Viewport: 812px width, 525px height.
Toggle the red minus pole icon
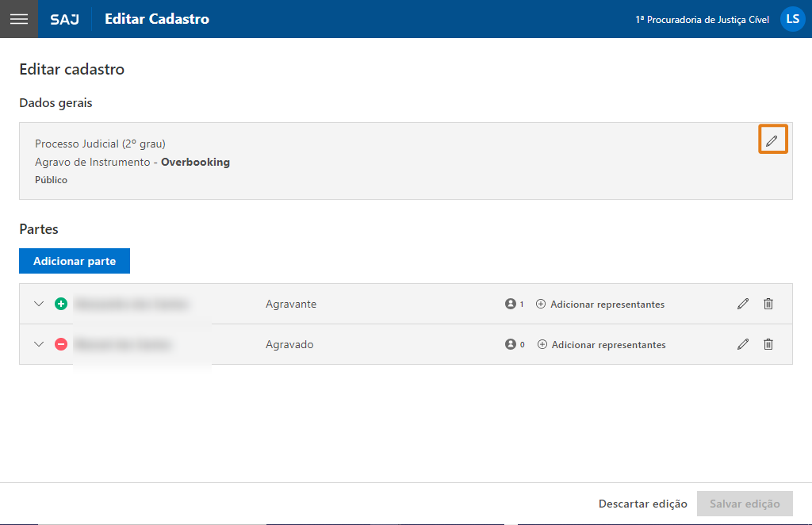[61, 344]
